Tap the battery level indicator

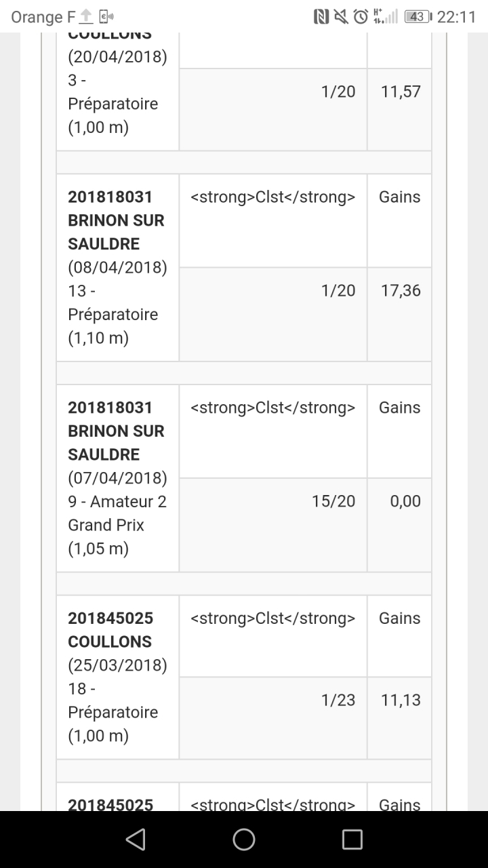pos(418,17)
